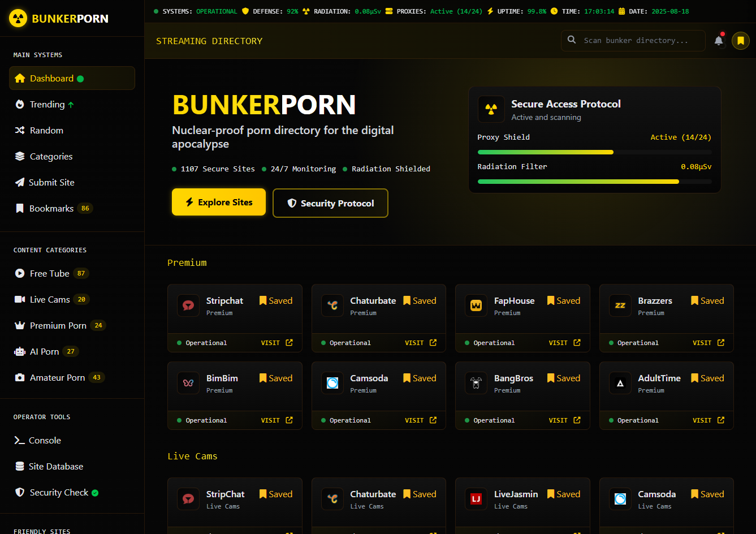Select AI Porn sidebar category
Screen dimensions: 756x534
click(x=72, y=351)
